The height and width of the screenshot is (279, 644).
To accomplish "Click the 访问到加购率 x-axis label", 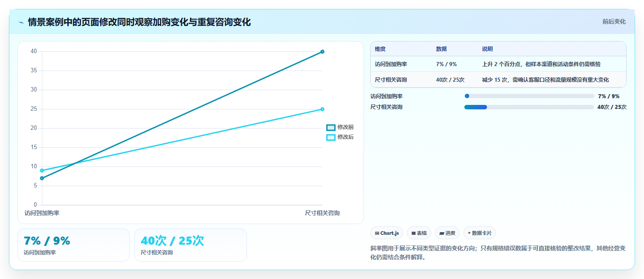I will (42, 213).
